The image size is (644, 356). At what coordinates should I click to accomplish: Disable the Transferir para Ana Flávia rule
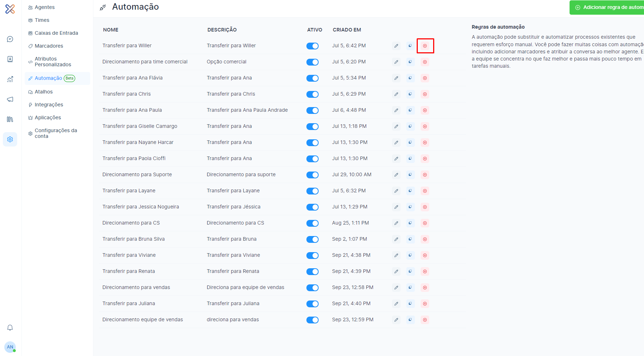pos(312,78)
